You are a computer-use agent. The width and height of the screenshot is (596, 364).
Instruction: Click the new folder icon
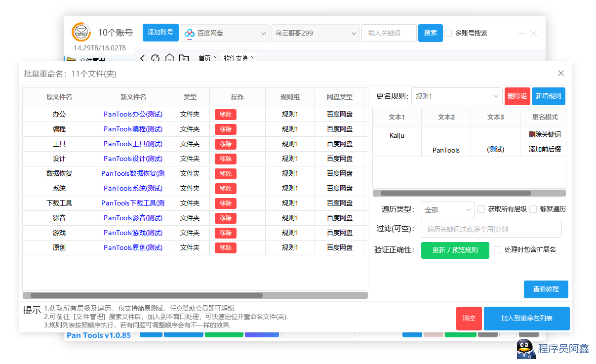(x=184, y=58)
